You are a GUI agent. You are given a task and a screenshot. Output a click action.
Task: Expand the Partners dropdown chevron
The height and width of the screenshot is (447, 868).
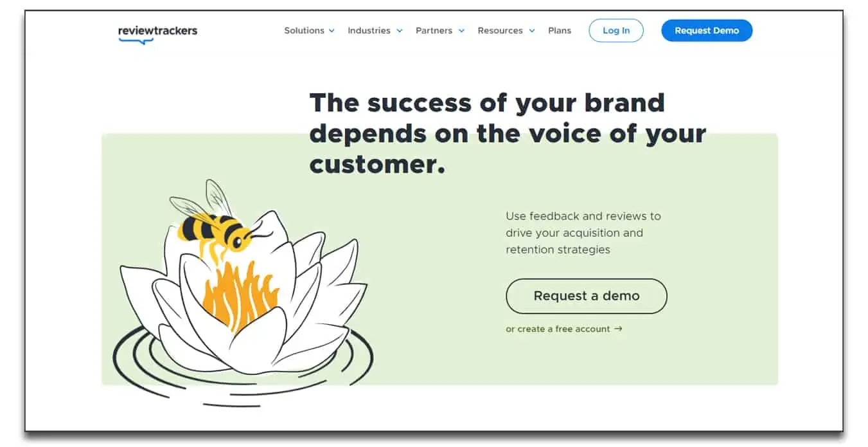[461, 31]
